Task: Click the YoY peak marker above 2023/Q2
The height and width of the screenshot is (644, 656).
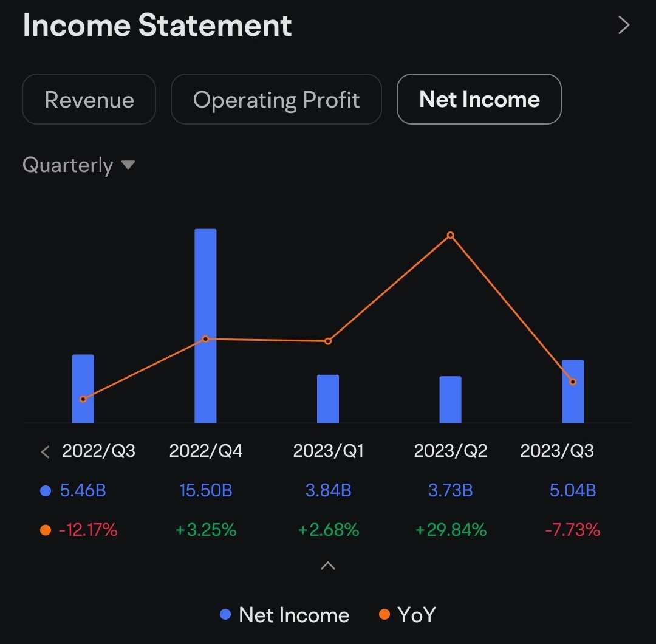Action: [450, 236]
